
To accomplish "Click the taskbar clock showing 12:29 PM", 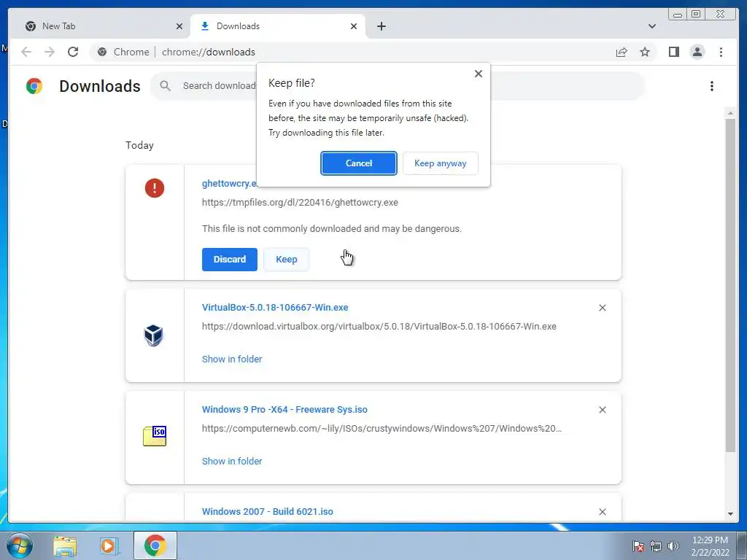I will [x=710, y=546].
